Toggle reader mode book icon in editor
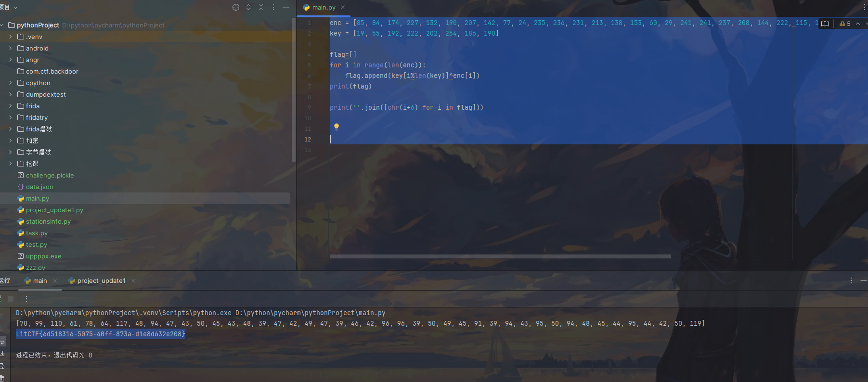Screen dimensions: 868x382 825,24
